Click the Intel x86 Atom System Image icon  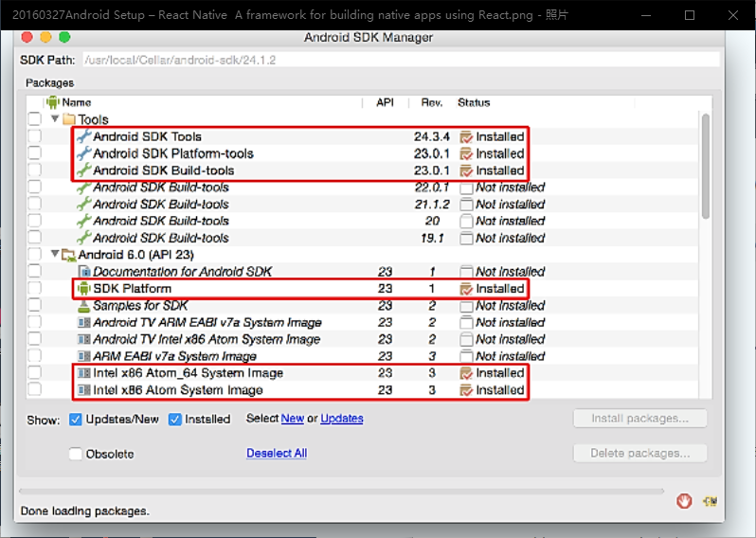[84, 390]
